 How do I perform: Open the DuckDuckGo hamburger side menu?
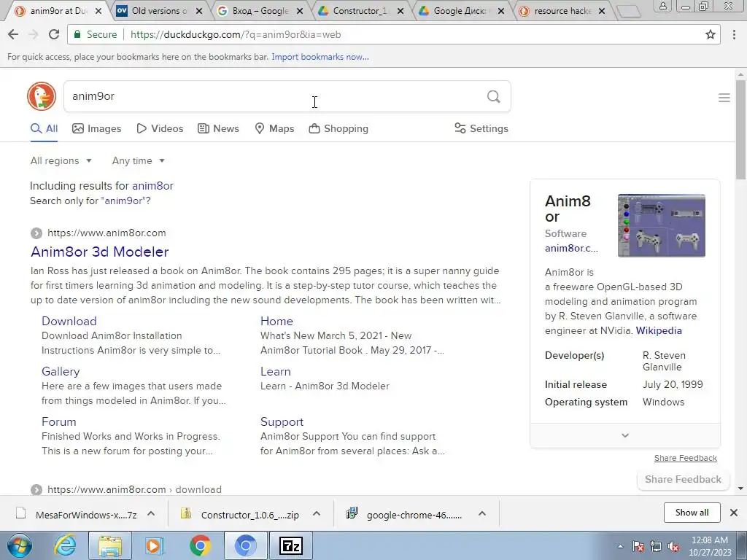click(x=724, y=98)
